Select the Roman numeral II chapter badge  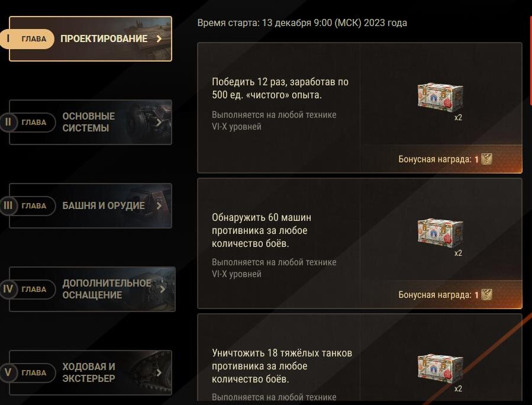pos(8,122)
